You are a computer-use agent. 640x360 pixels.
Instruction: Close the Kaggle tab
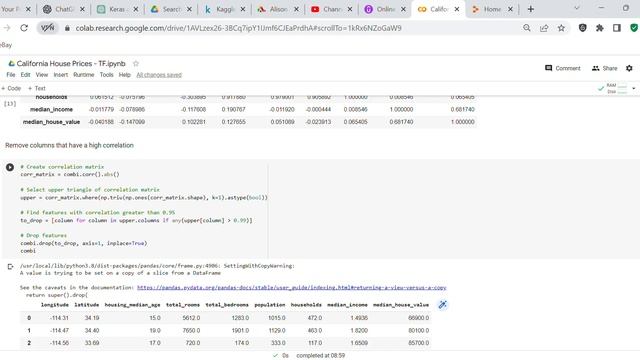[243, 9]
